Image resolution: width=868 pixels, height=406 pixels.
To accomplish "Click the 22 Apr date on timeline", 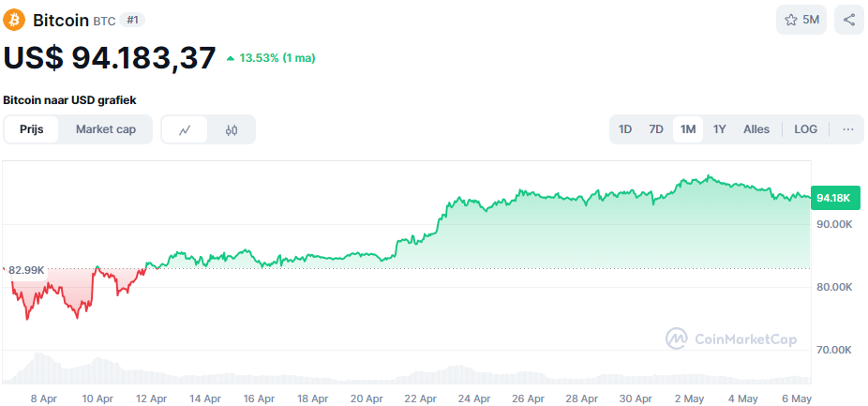I will pos(420,398).
